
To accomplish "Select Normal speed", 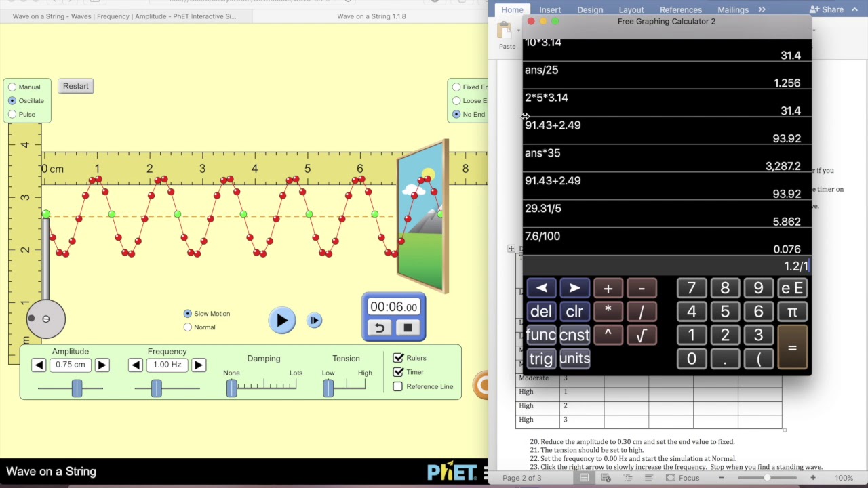I will pyautogui.click(x=188, y=327).
